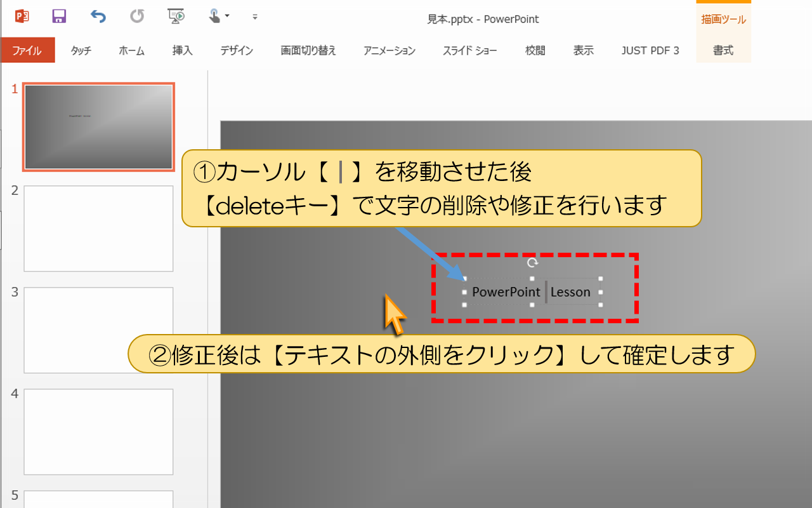812x508 pixels.
Task: Click the 描画ツール contextual tab header
Action: (x=723, y=19)
